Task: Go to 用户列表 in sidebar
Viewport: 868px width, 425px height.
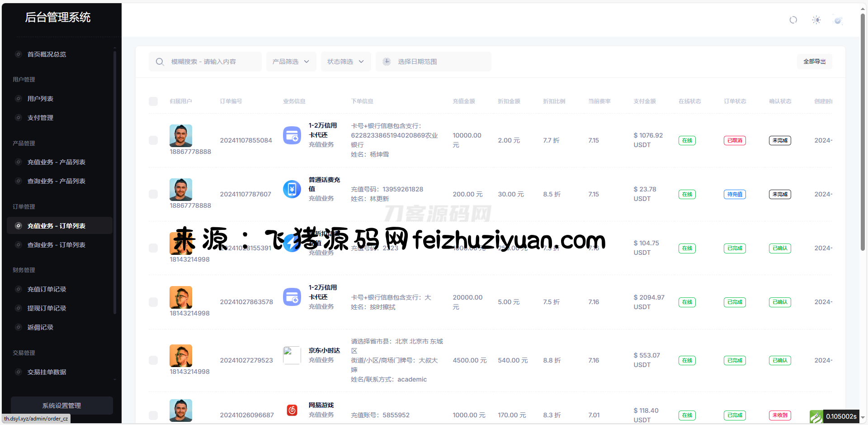Action: click(x=40, y=99)
